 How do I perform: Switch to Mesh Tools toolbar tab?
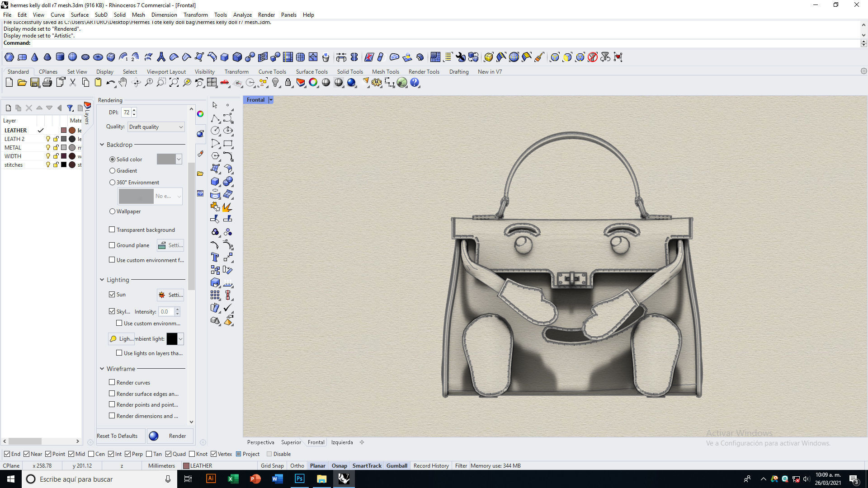[x=385, y=72]
